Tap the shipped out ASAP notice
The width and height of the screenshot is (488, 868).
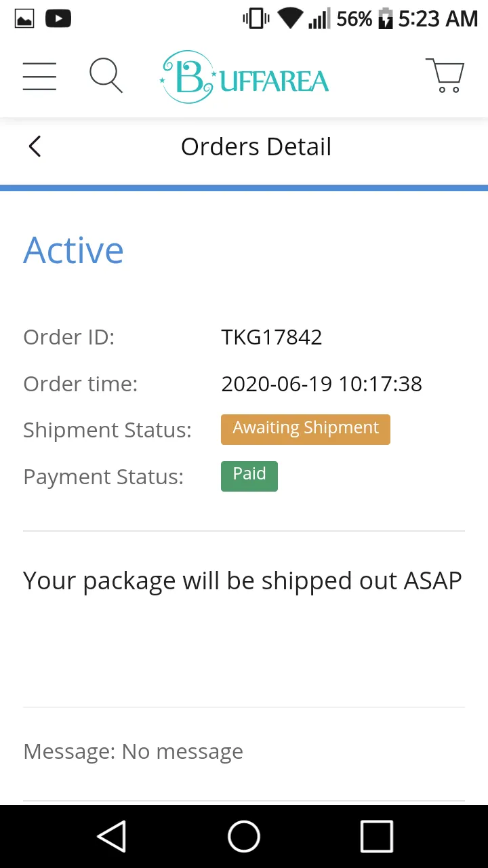pos(243,582)
